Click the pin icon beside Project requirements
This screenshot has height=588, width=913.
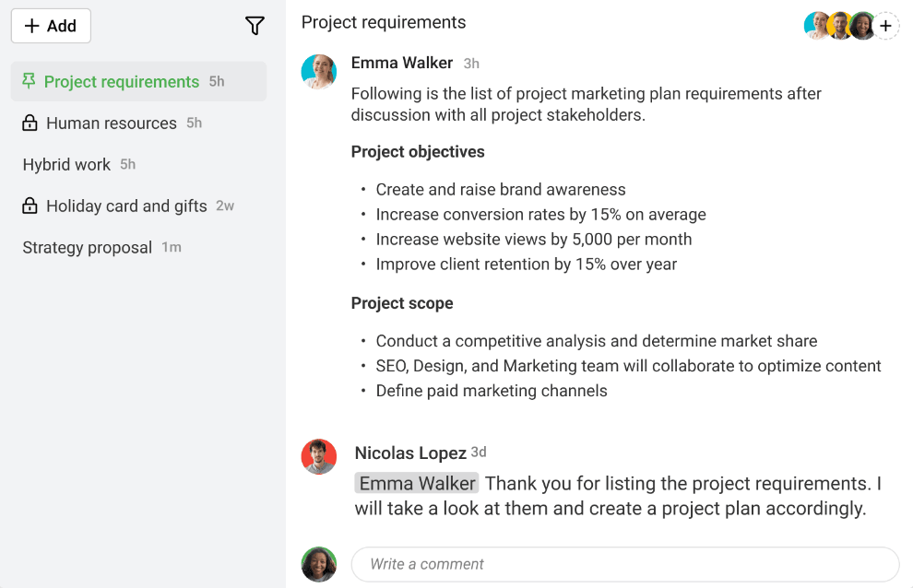pos(29,81)
